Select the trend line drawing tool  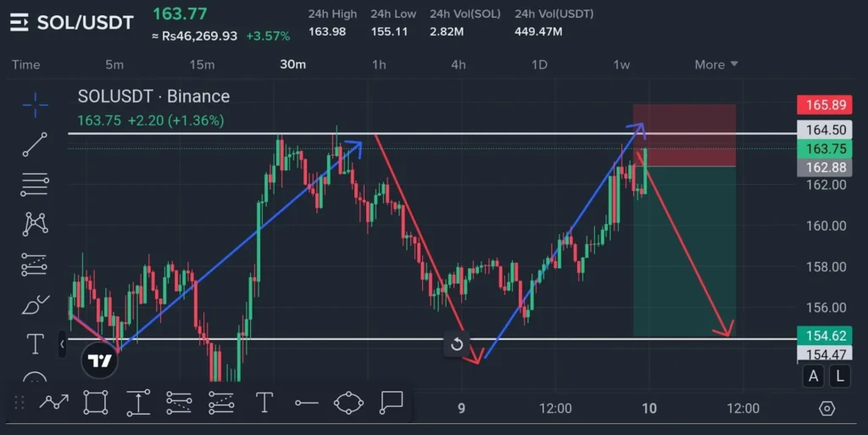tap(35, 144)
